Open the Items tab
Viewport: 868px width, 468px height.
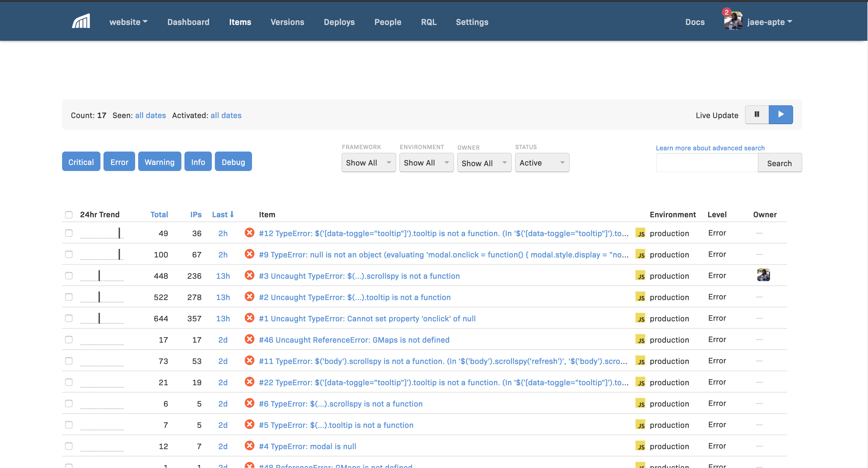240,22
